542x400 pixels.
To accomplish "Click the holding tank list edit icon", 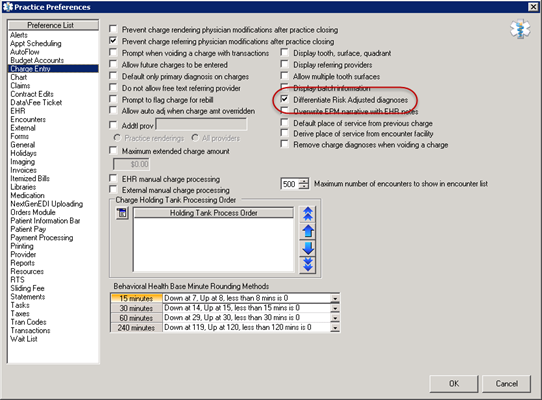I will click(122, 213).
